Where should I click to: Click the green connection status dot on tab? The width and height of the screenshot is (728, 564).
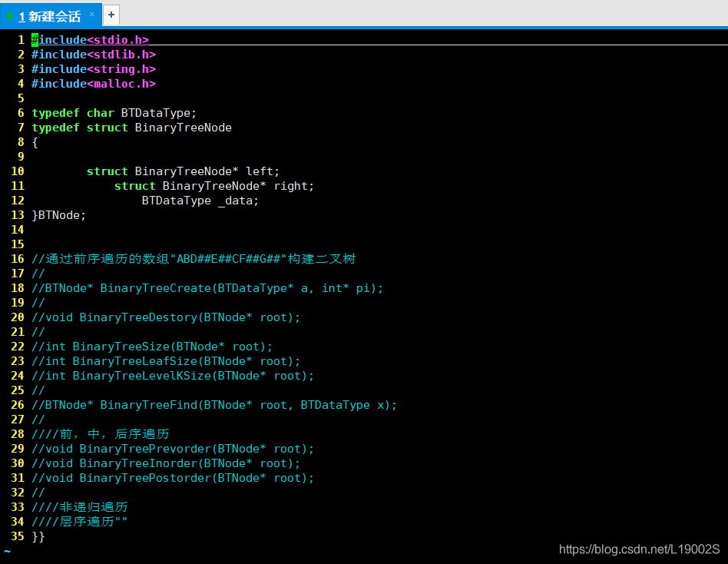(10, 16)
